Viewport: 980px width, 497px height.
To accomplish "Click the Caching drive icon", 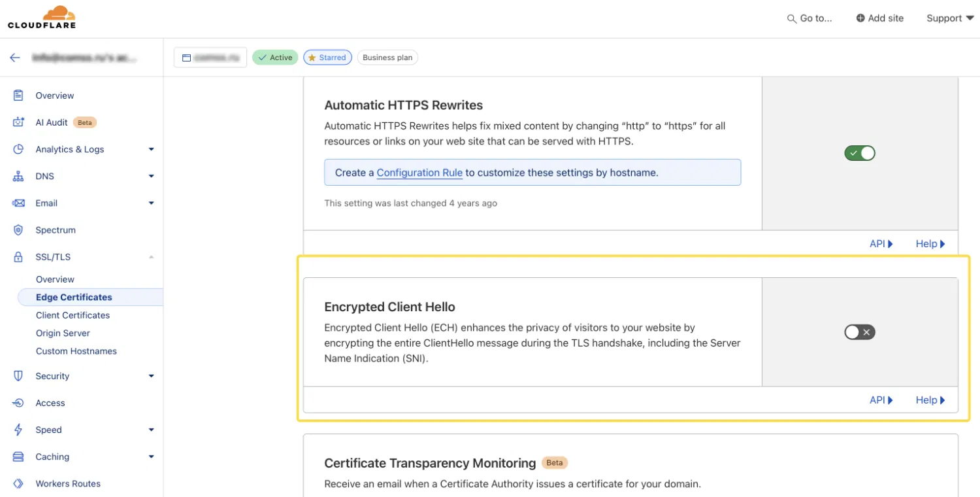I will [x=18, y=457].
